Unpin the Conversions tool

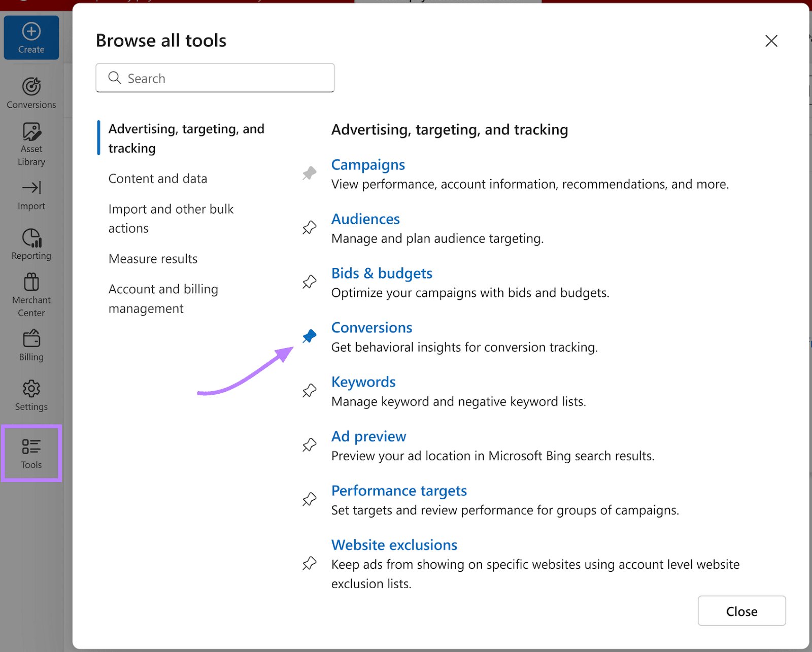tap(310, 336)
